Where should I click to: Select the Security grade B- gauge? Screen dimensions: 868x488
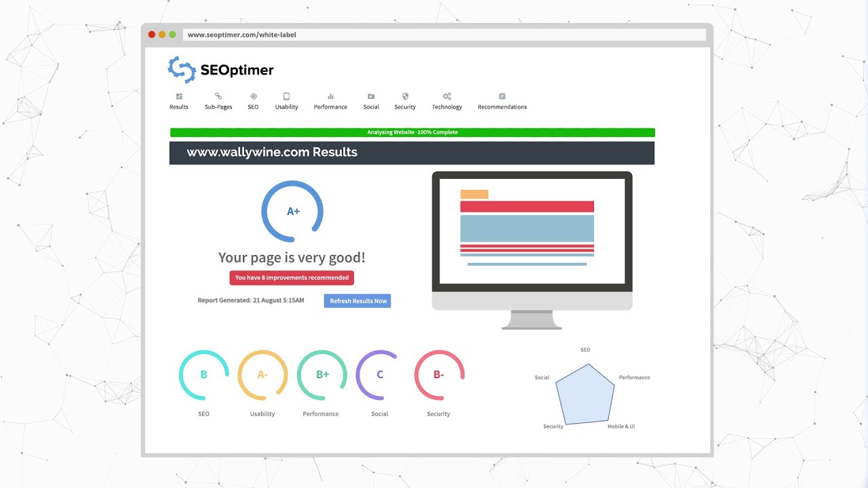439,375
